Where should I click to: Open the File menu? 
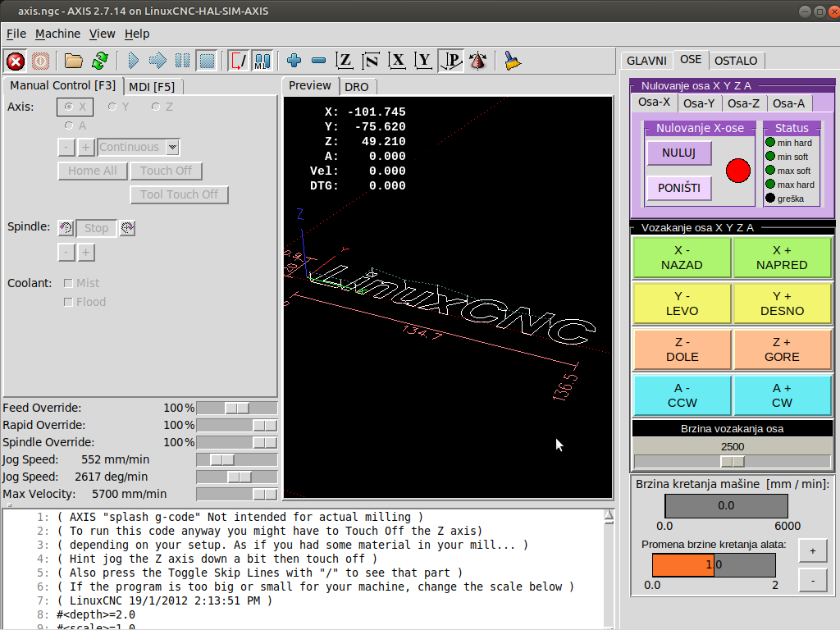click(16, 34)
